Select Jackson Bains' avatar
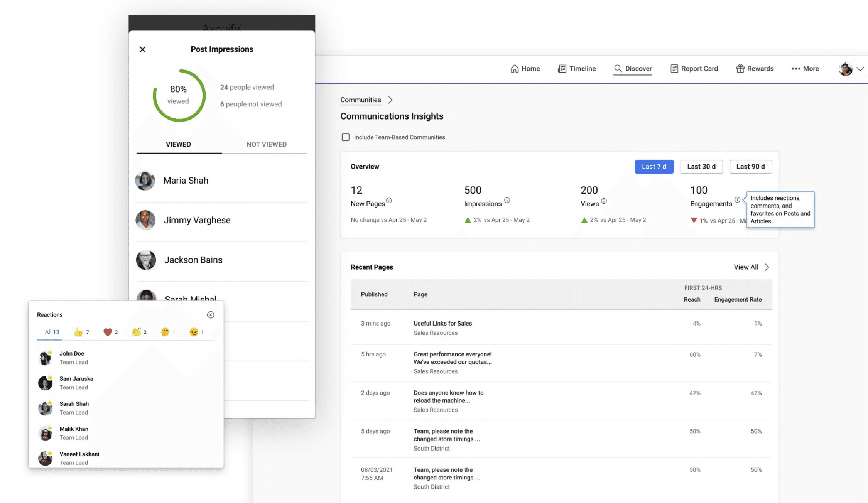 coord(146,260)
